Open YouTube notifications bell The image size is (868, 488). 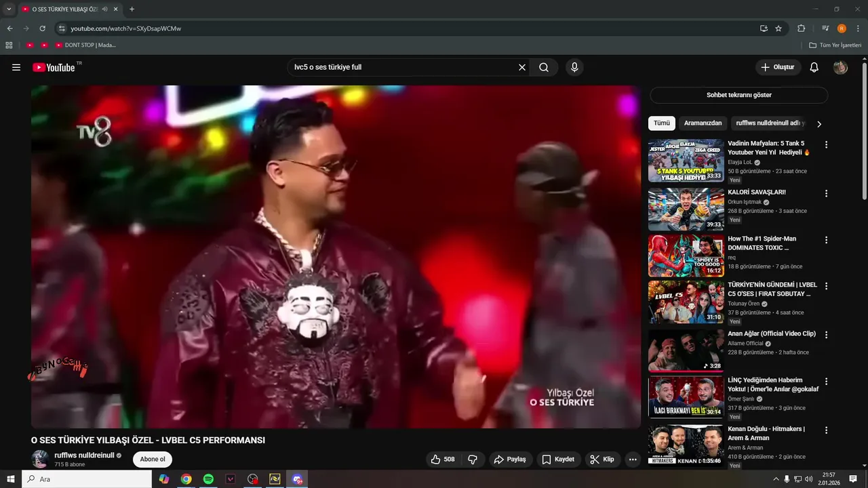click(x=814, y=67)
